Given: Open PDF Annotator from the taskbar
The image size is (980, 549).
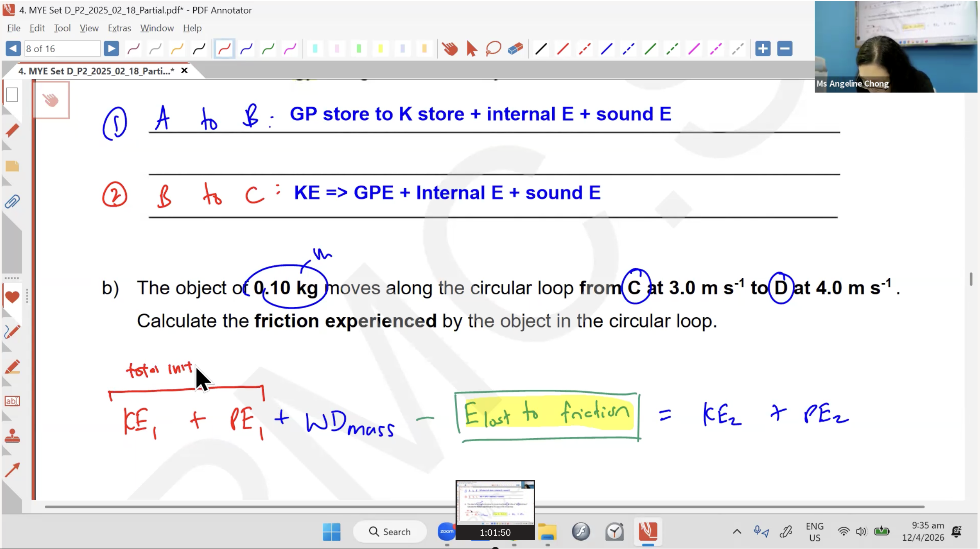Looking at the screenshot, I should 648,532.
